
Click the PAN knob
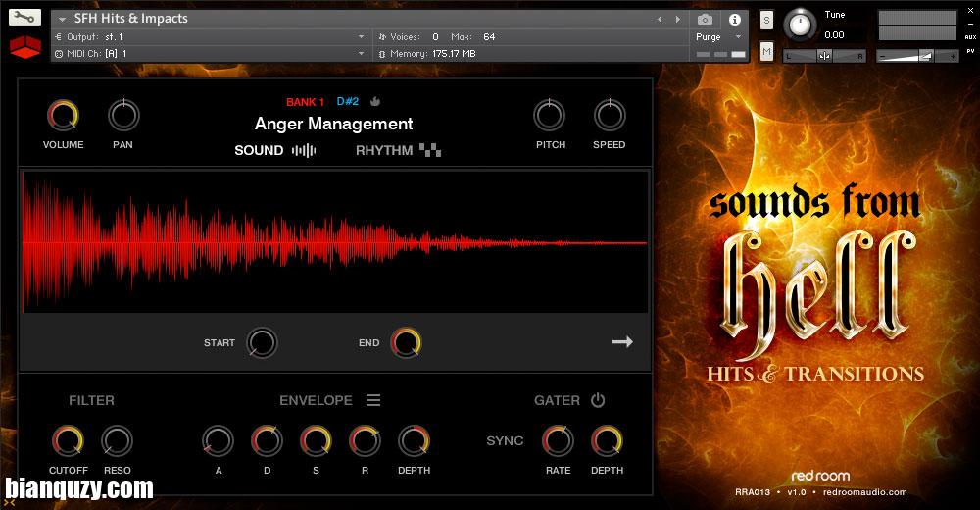(123, 115)
